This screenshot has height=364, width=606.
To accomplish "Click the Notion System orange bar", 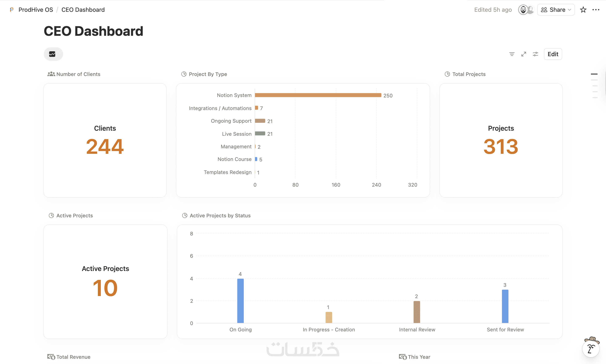I will [x=318, y=95].
